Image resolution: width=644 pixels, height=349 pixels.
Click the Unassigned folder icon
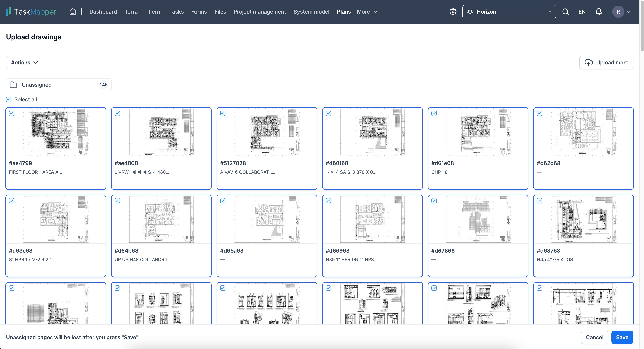13,85
